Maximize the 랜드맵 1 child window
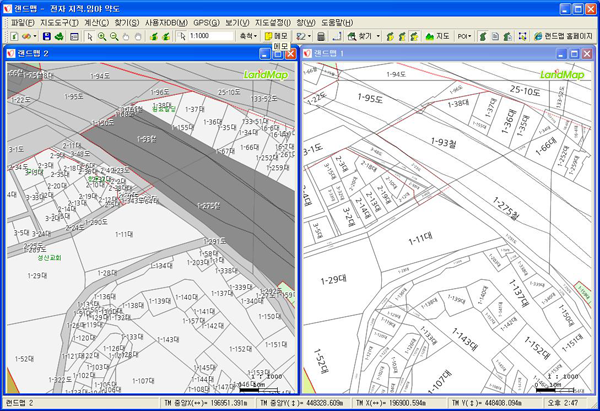Screen dimensions: 600x411 click(x=574, y=54)
